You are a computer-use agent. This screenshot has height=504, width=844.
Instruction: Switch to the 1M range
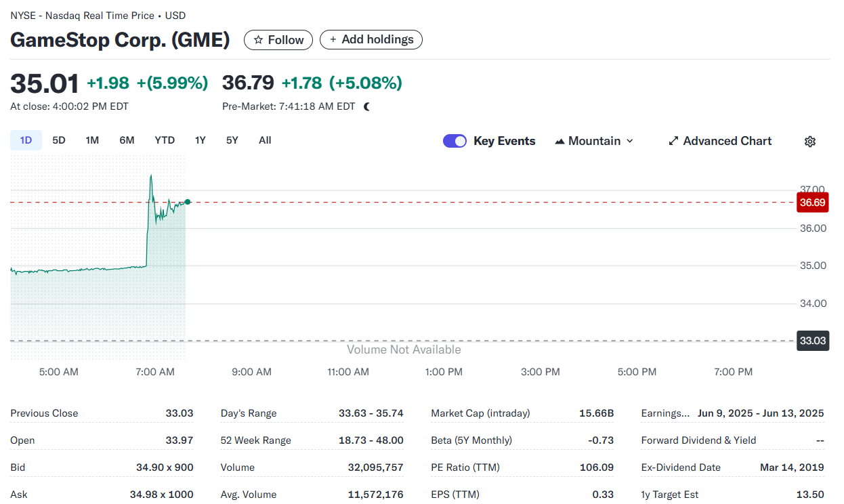point(92,140)
